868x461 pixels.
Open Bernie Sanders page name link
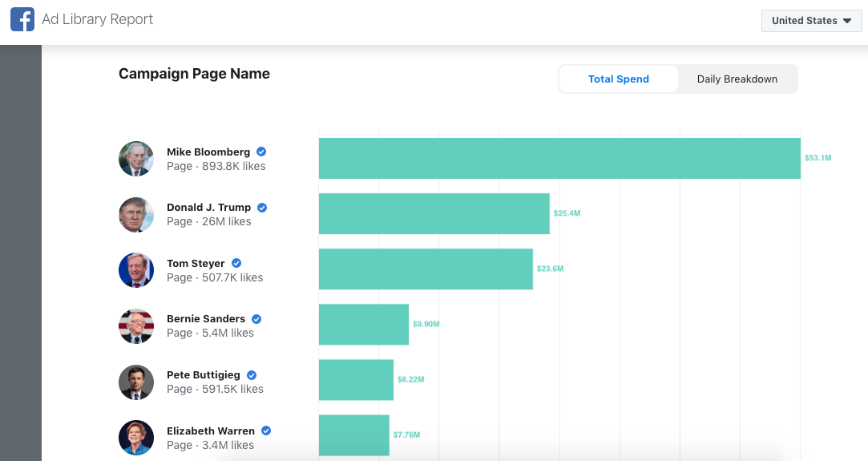click(x=206, y=319)
